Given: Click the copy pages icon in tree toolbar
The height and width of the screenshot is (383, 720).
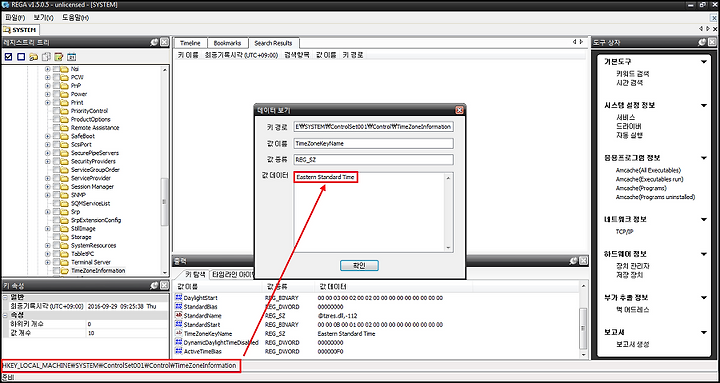Looking at the screenshot, I should tap(46, 57).
